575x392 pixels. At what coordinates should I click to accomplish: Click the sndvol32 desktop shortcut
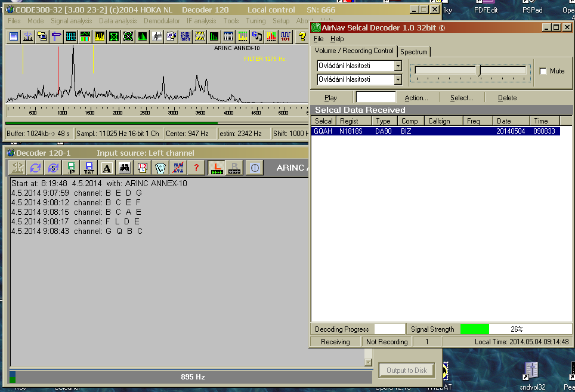click(532, 376)
